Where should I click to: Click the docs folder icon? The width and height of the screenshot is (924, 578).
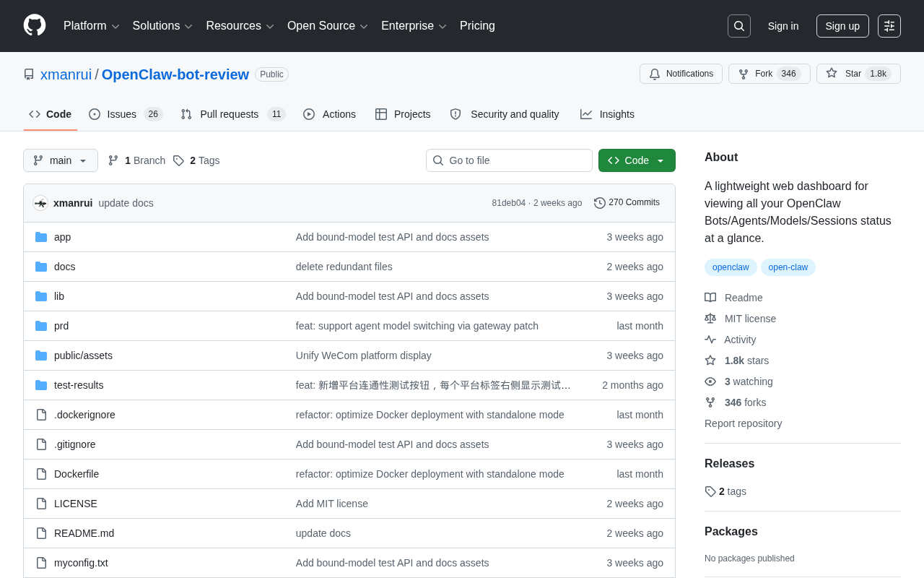click(x=41, y=267)
